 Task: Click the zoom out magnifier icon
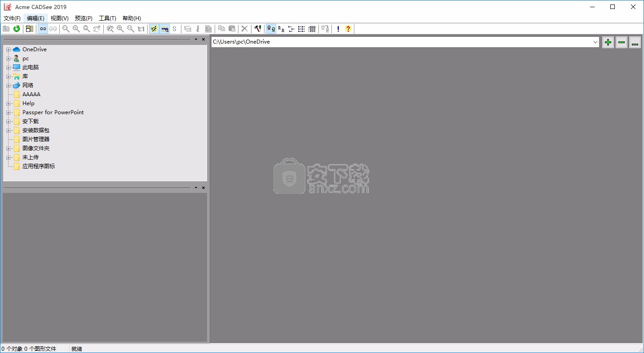66,29
